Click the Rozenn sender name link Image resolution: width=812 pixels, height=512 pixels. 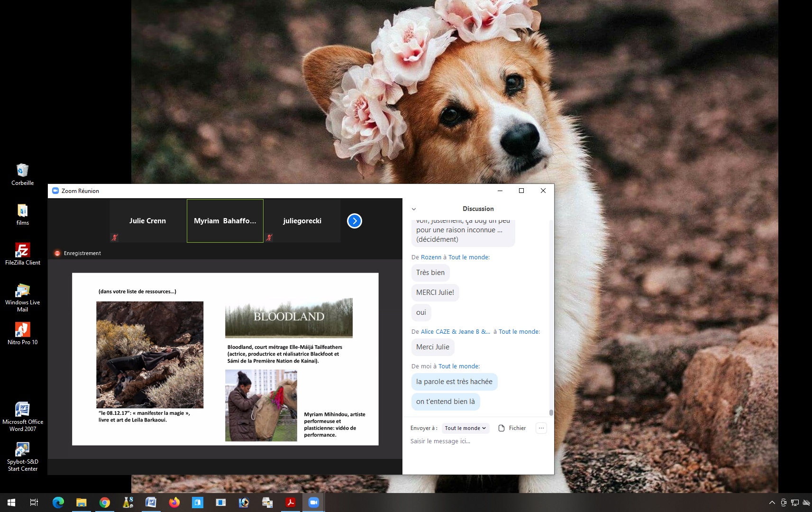pos(431,257)
